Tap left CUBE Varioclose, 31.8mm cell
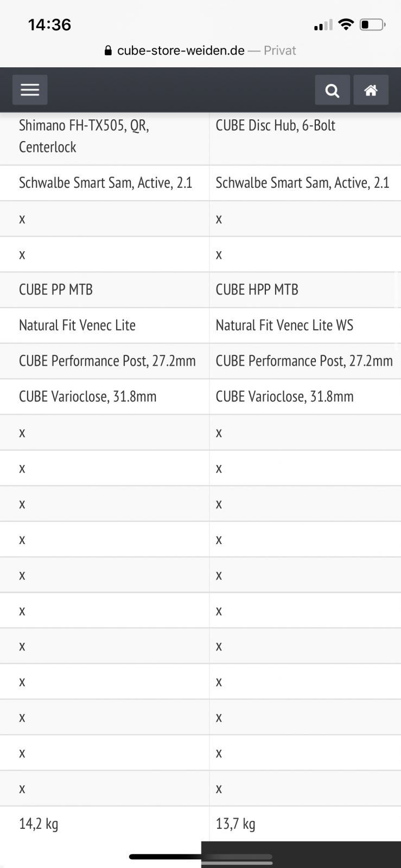The width and height of the screenshot is (401, 868). click(x=87, y=397)
